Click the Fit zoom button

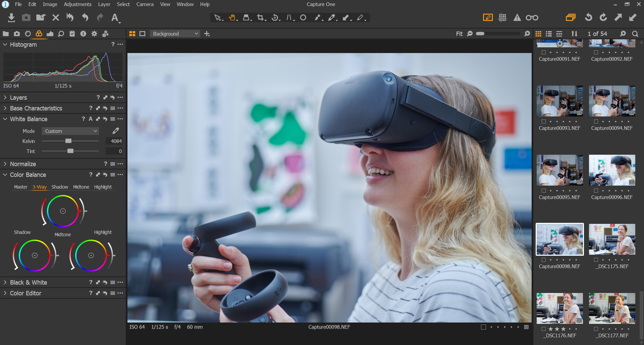pos(459,34)
